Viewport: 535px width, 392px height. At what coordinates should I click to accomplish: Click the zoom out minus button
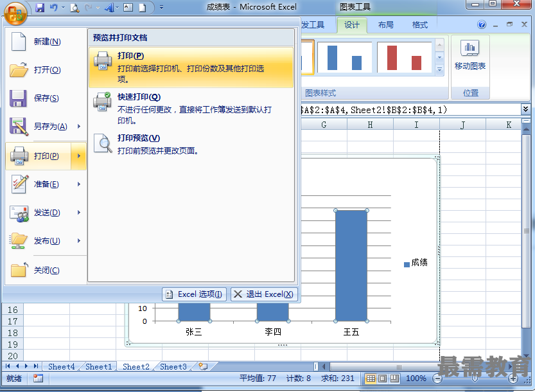(x=437, y=379)
